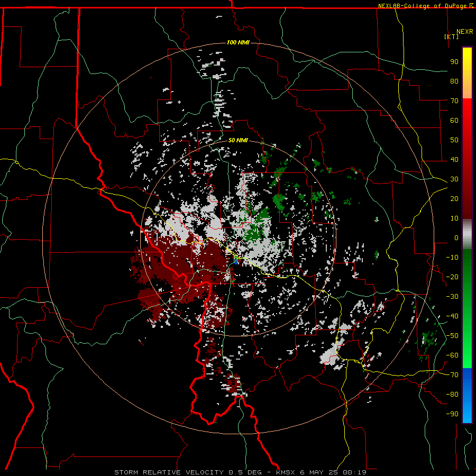Click the gray zero-velocity segment of color bar

click(x=467, y=234)
